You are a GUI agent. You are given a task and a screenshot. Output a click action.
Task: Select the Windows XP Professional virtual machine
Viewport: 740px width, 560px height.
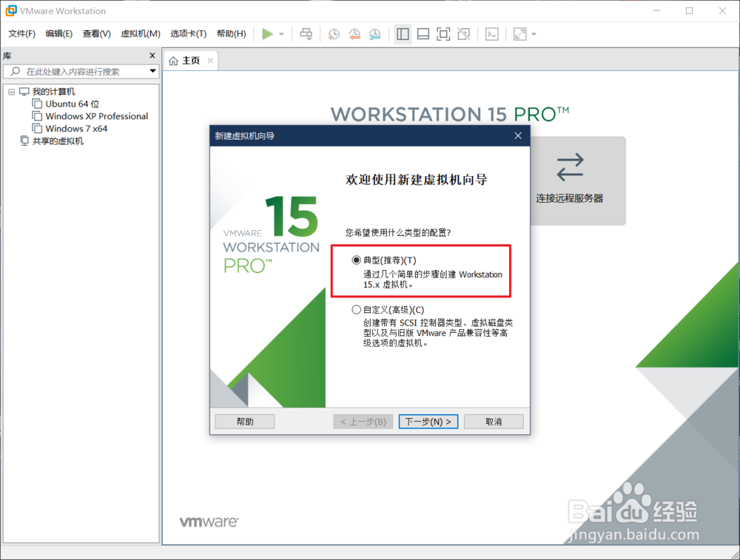tap(97, 116)
